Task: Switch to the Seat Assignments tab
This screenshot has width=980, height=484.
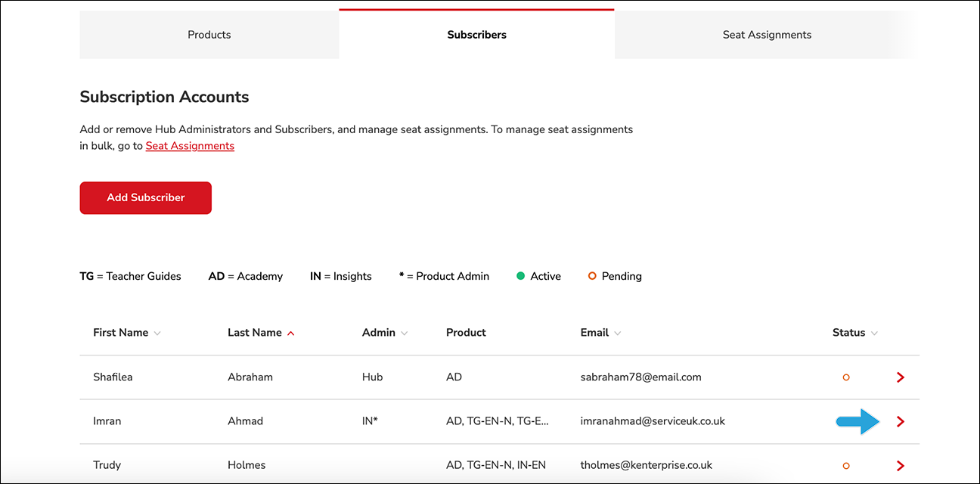Action: (767, 35)
